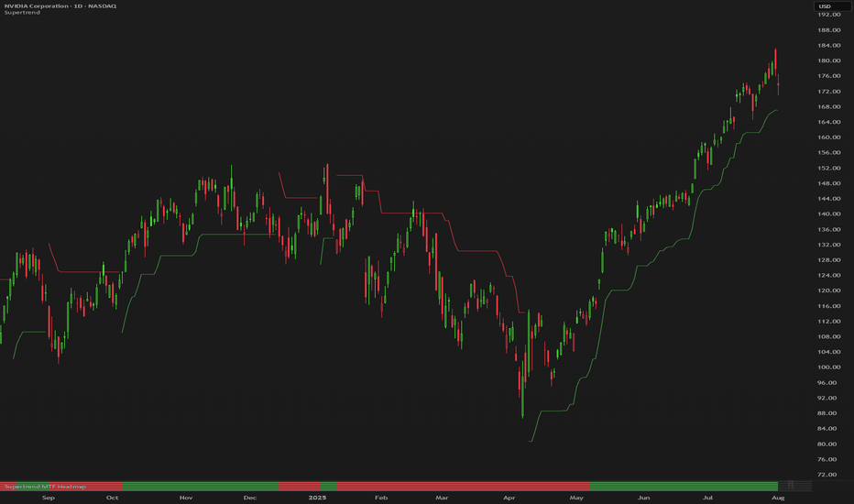Viewport: 854px width, 504px height.
Task: Click the Dec label on time axis
Action: (250, 498)
